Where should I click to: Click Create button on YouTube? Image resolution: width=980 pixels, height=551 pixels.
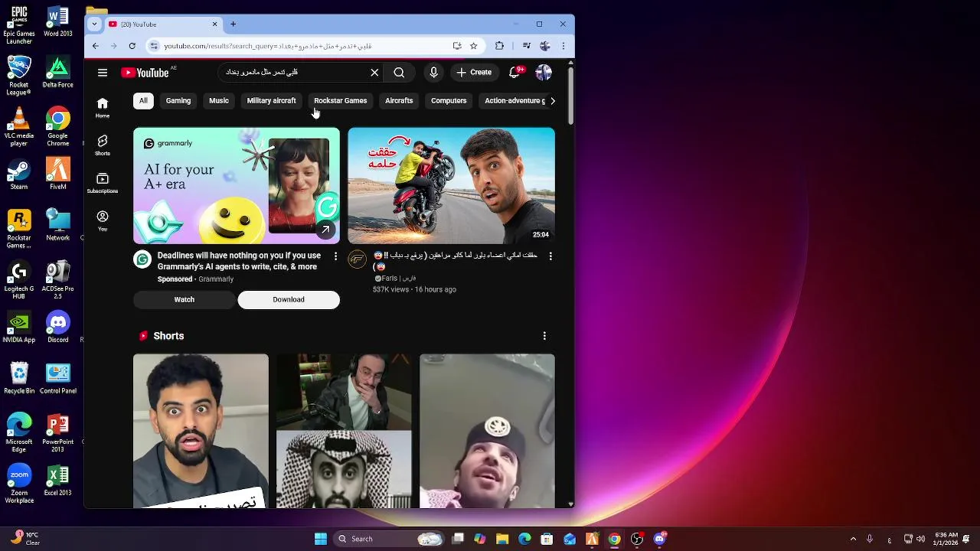click(x=474, y=72)
